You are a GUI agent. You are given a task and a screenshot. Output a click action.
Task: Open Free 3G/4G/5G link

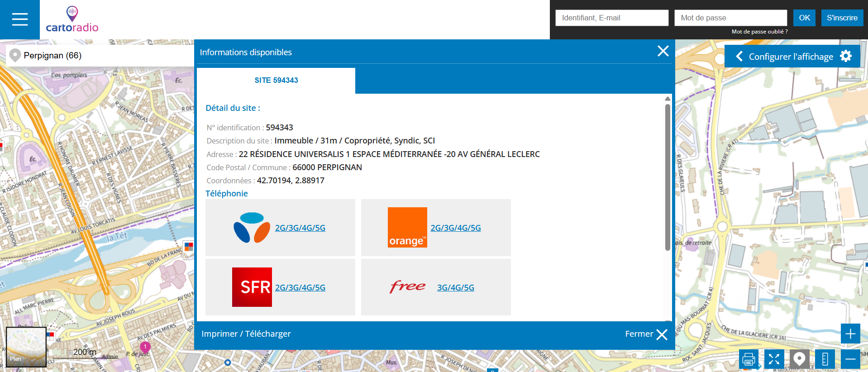click(456, 288)
